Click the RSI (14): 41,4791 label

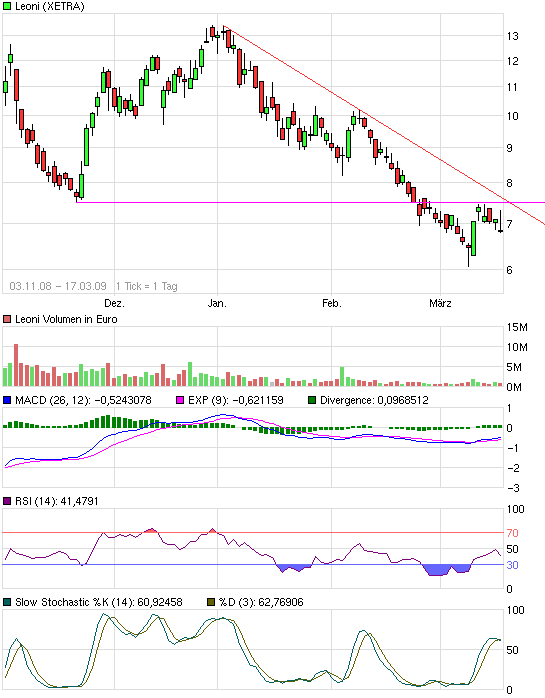click(57, 501)
